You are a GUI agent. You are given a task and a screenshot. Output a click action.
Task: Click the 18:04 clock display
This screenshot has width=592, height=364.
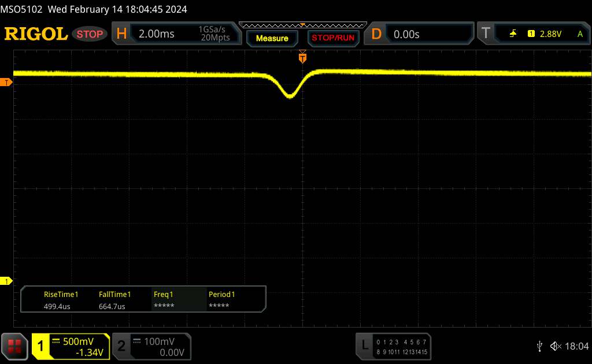[x=576, y=346]
